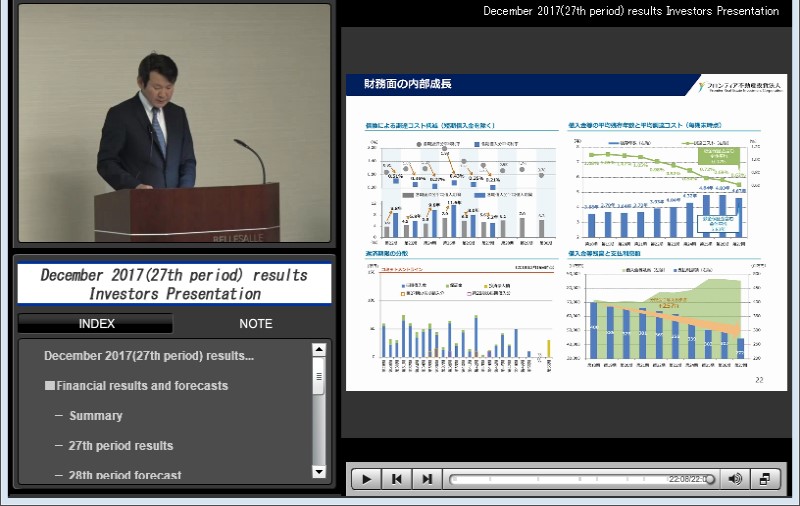The height and width of the screenshot is (506, 800).
Task: Click the header text above the slide
Action: point(631,11)
